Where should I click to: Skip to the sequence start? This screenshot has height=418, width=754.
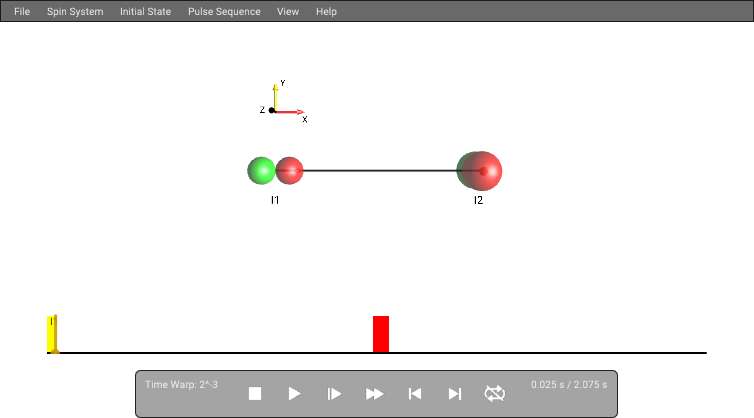click(x=415, y=394)
